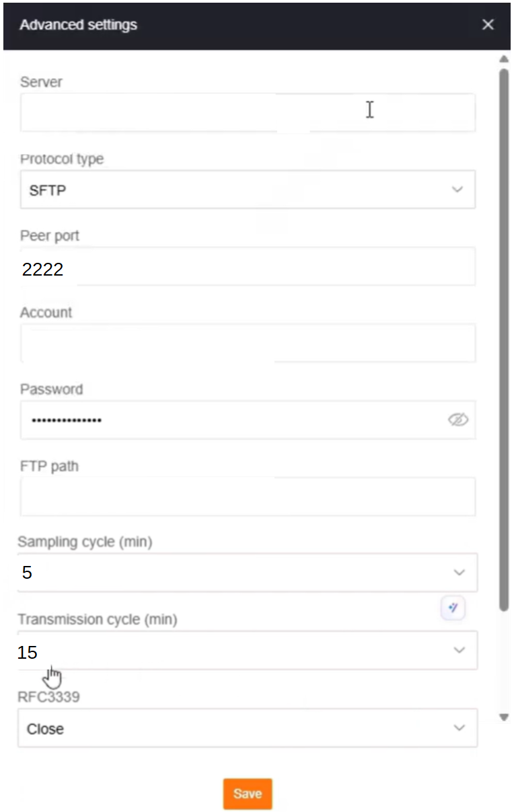Open the Protocol type dropdown
The height and width of the screenshot is (812, 514).
(458, 190)
